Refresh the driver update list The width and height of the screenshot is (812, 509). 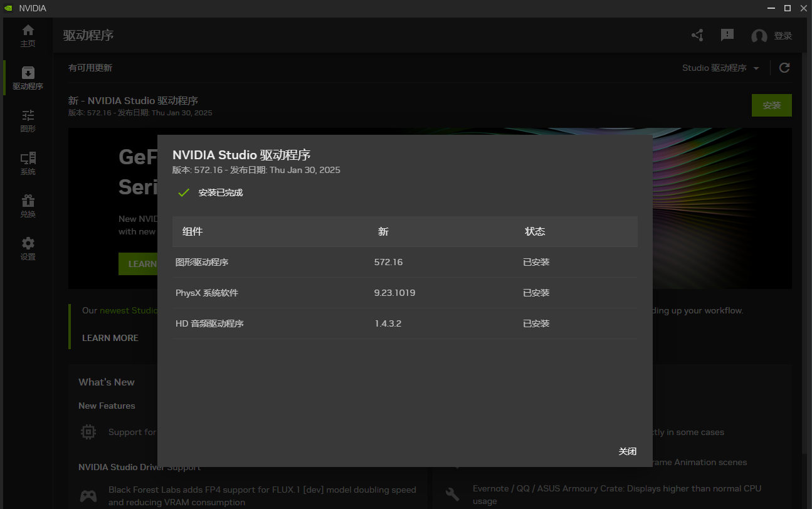784,68
